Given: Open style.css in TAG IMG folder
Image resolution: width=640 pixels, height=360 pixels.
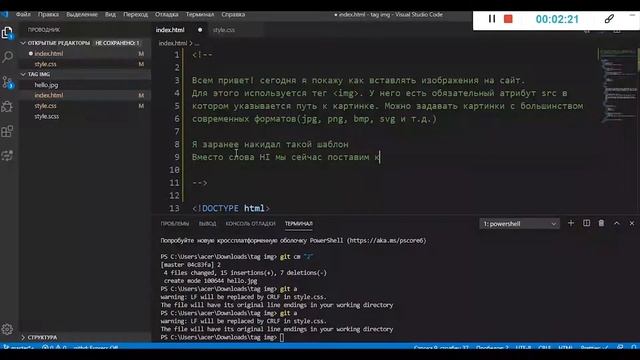Looking at the screenshot, I should click(x=85, y=106).
